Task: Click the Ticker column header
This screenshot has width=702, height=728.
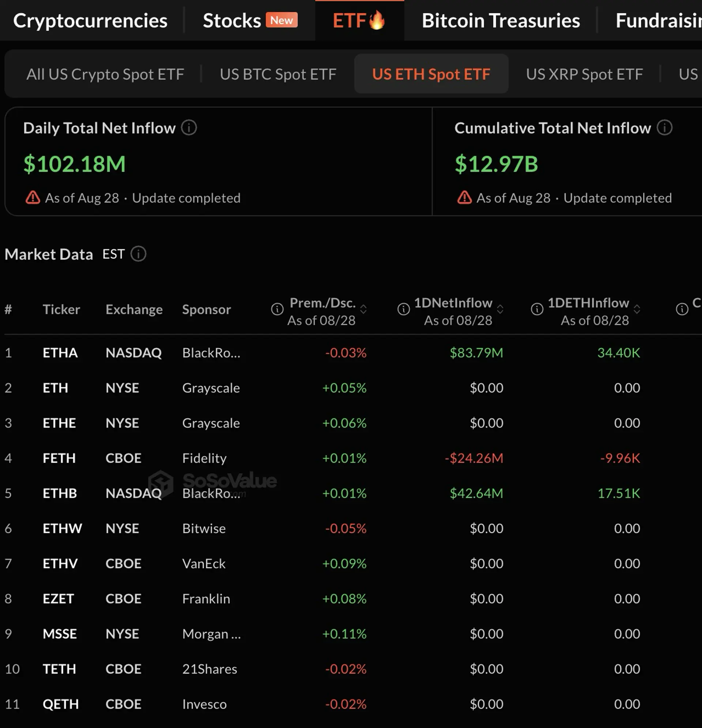Action: point(61,310)
